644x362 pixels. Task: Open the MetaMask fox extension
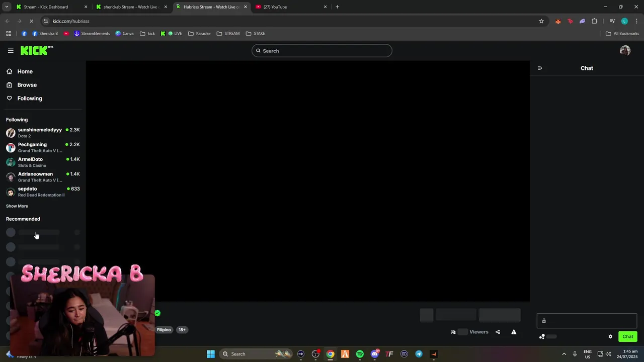coord(558,21)
